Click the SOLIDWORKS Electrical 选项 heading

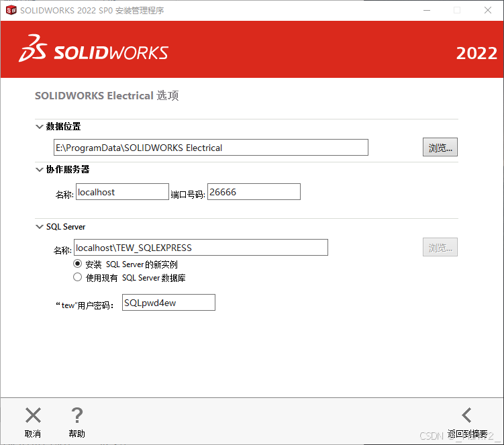pyautogui.click(x=107, y=95)
